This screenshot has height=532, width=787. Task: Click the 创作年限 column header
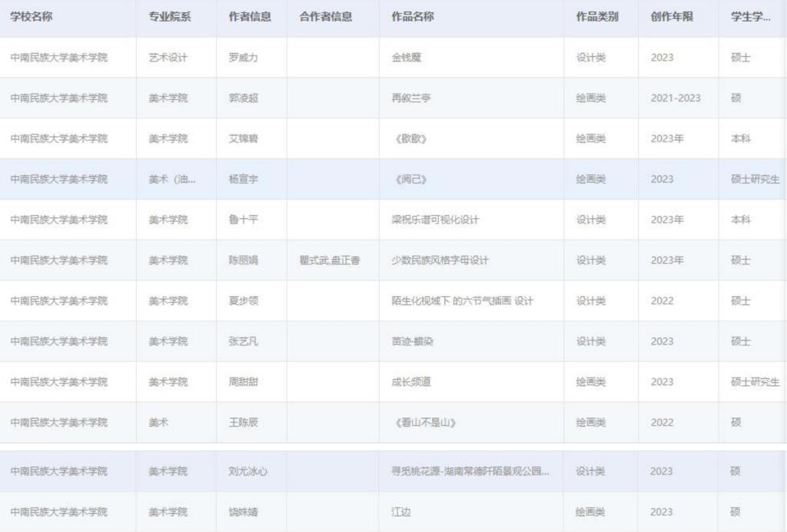(672, 17)
